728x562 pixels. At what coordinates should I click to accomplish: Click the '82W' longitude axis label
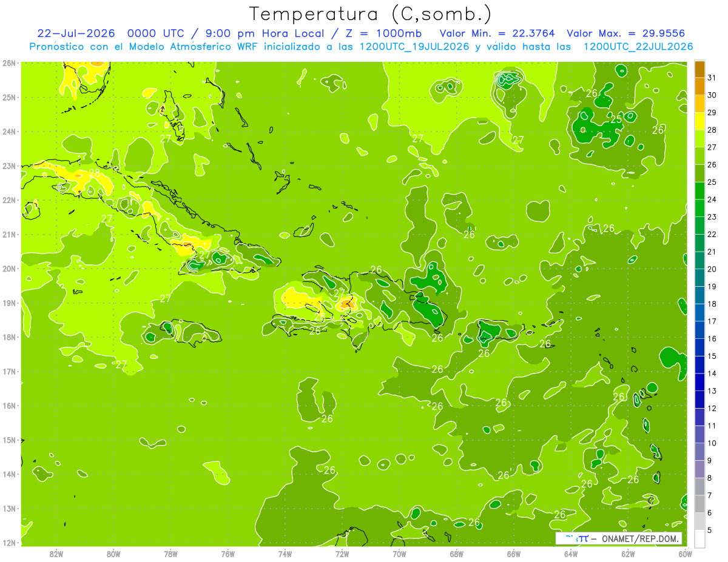tap(56, 554)
